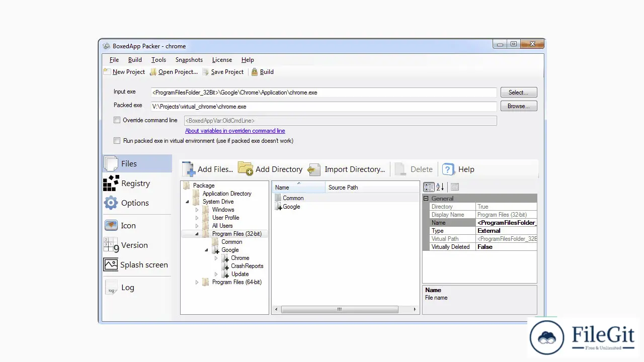This screenshot has width=644, height=362.
Task: Open the Registry section icon
Action: (x=111, y=183)
